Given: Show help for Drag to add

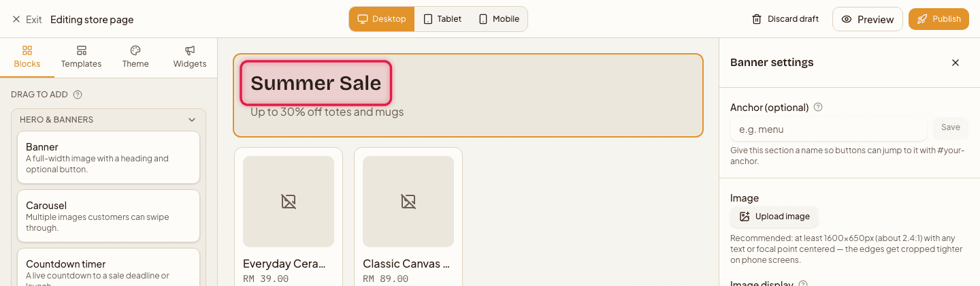Looking at the screenshot, I should click(x=78, y=95).
